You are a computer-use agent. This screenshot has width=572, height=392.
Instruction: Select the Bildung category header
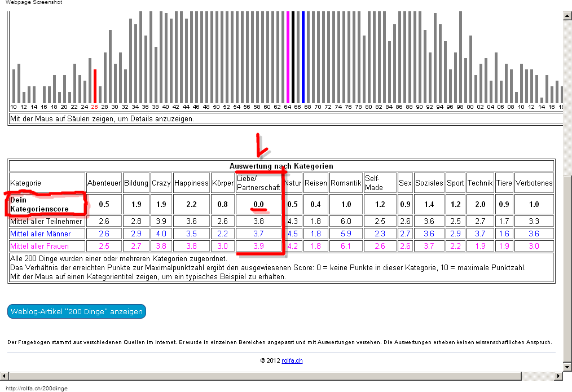tap(136, 183)
